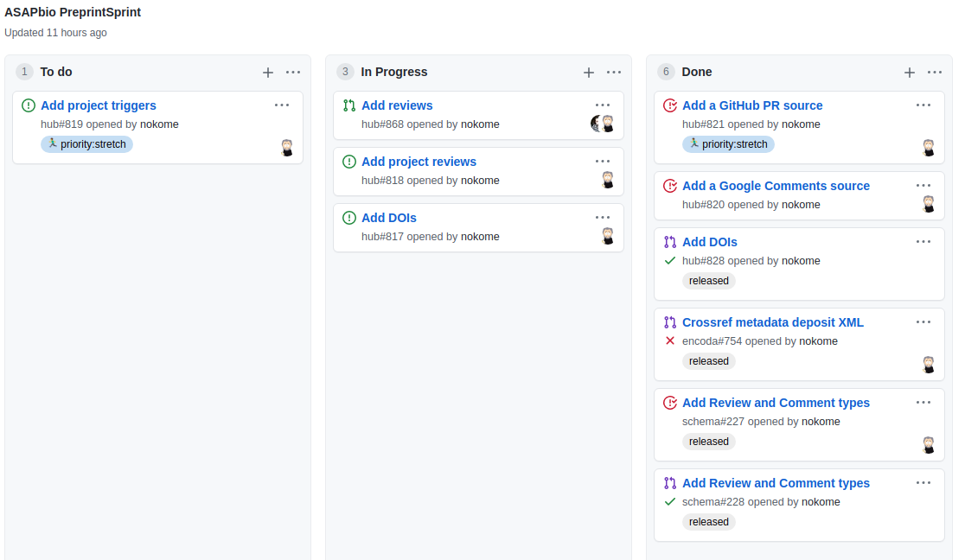Click the plus icon in In Progress column
Image resolution: width=965 pixels, height=560 pixels.
click(x=589, y=73)
